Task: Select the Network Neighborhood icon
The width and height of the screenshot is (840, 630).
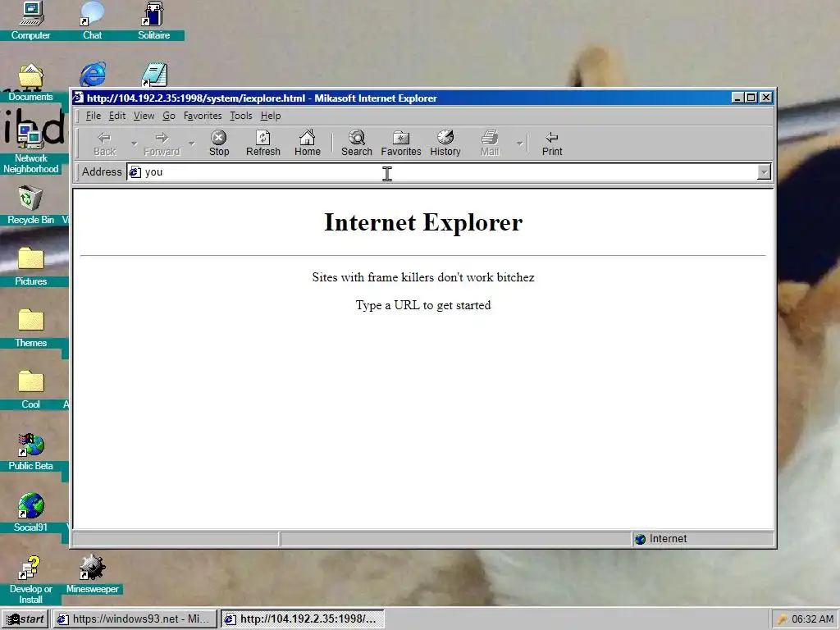Action: click(x=30, y=148)
